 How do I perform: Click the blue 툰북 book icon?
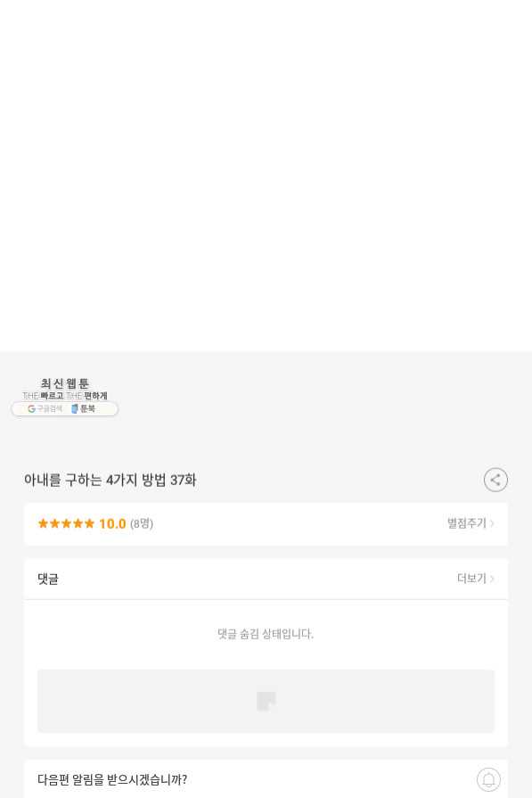point(74,408)
